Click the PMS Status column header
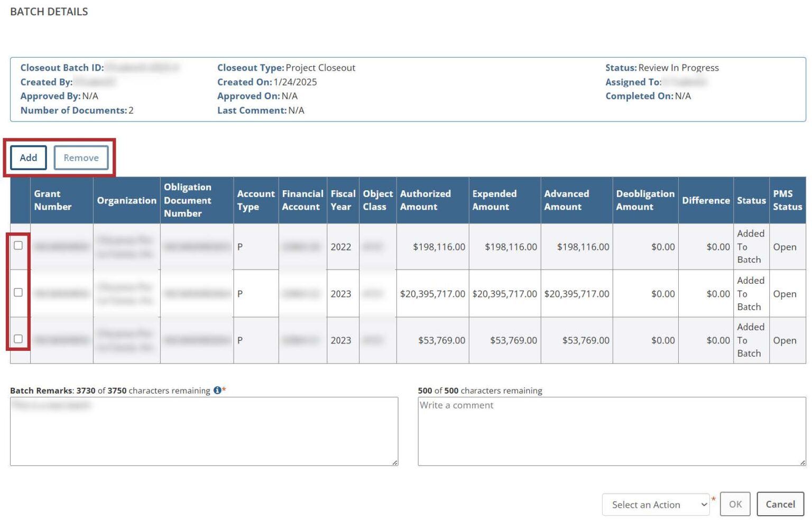The height and width of the screenshot is (521, 812). (x=787, y=200)
